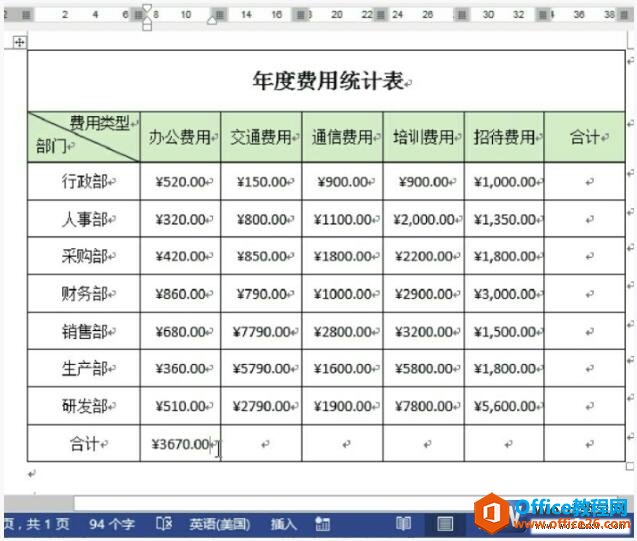Click the 人事部 row label
Screen dimensions: 637x541
click(84, 219)
